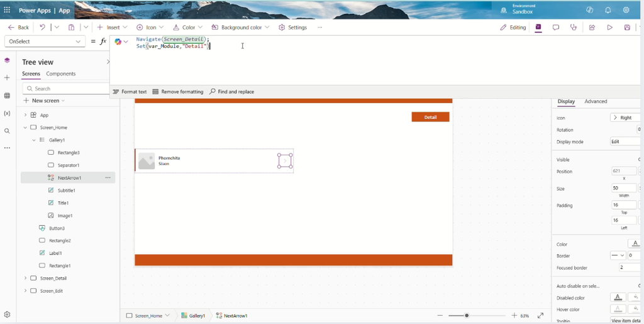Select Separator1 in tree view
Image resolution: width=644 pixels, height=324 pixels.
point(68,165)
